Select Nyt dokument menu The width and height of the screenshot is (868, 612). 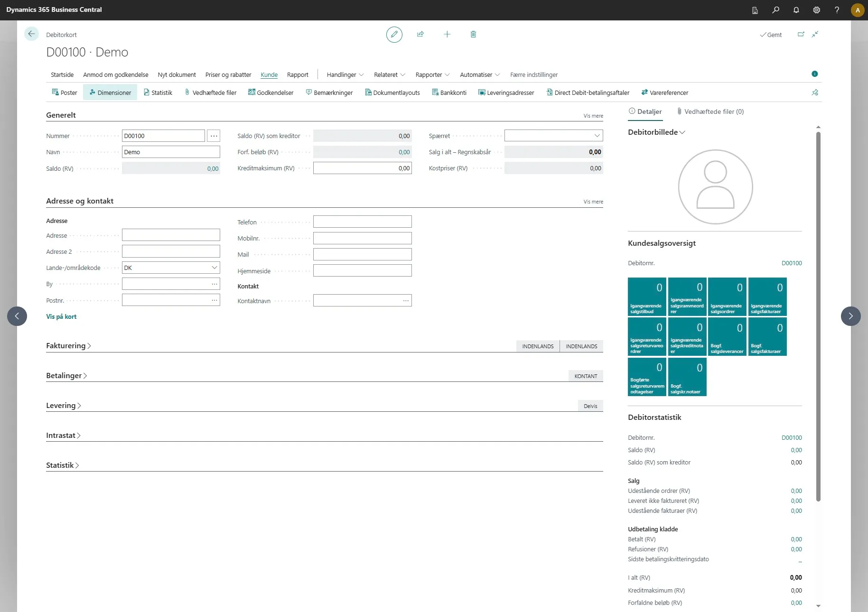point(177,74)
